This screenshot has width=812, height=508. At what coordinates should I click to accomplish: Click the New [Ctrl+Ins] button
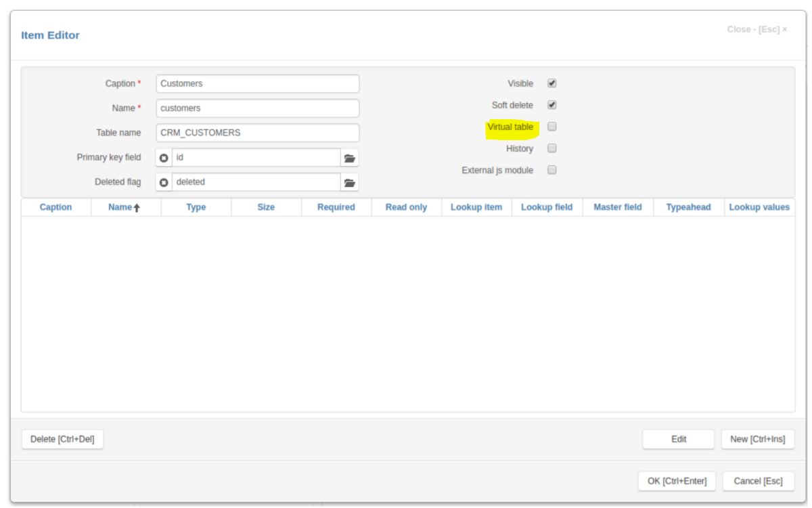[x=757, y=440]
